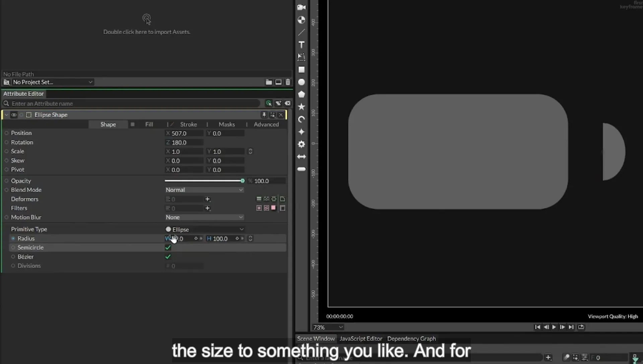The width and height of the screenshot is (643, 364).
Task: Uncheck the Semicircle checkbox
Action: 168,248
